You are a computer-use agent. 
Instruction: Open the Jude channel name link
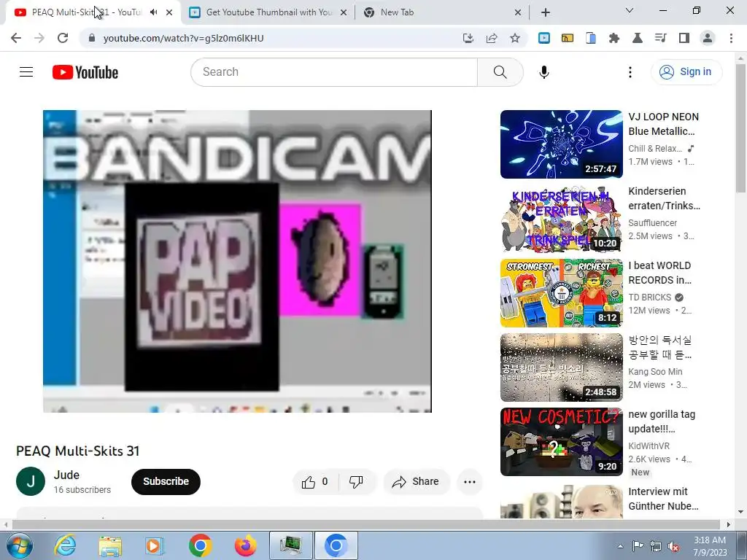click(x=66, y=475)
